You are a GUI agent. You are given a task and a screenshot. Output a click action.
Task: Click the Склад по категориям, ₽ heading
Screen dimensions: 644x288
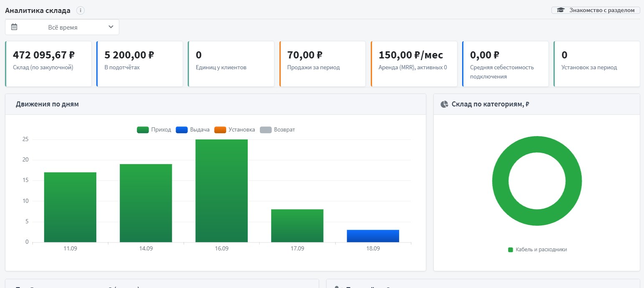coord(491,104)
